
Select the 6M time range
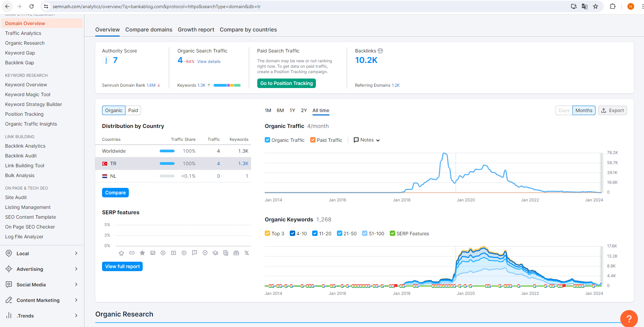pos(280,110)
